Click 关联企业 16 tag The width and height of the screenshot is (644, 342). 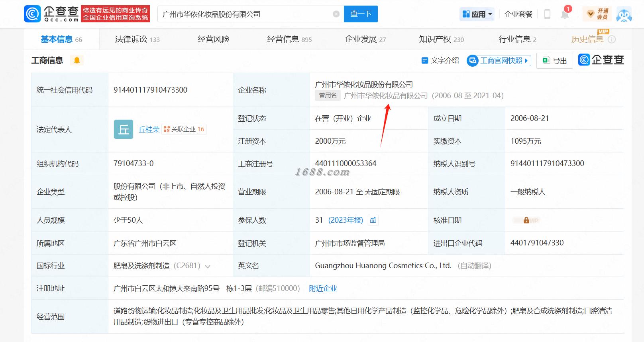[184, 129]
